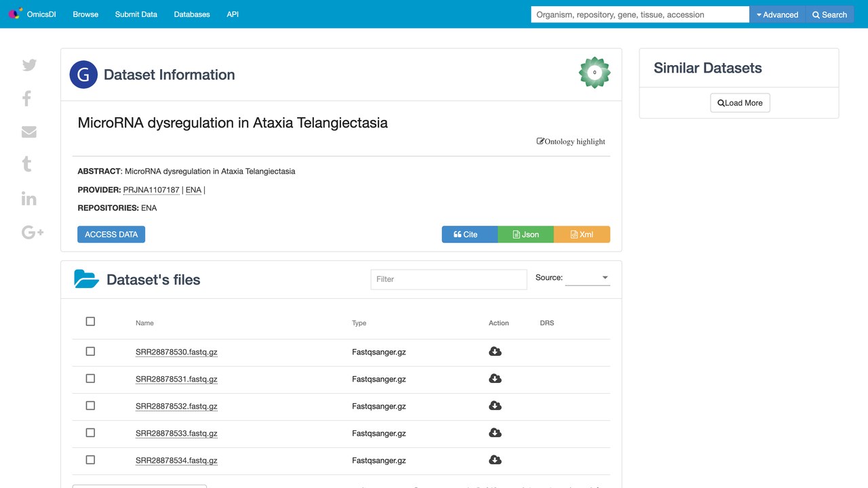Open the SRR28878532.fastq.gz file link

[x=176, y=406]
